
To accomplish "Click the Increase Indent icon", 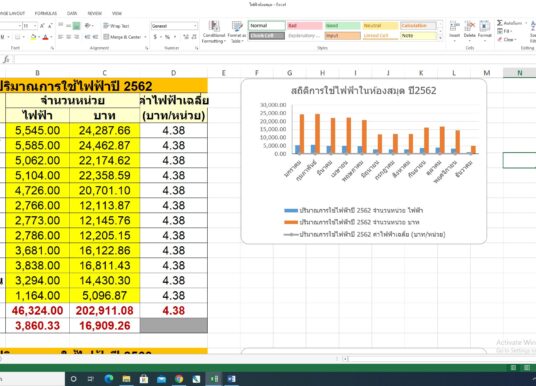I will pyautogui.click(x=95, y=37).
